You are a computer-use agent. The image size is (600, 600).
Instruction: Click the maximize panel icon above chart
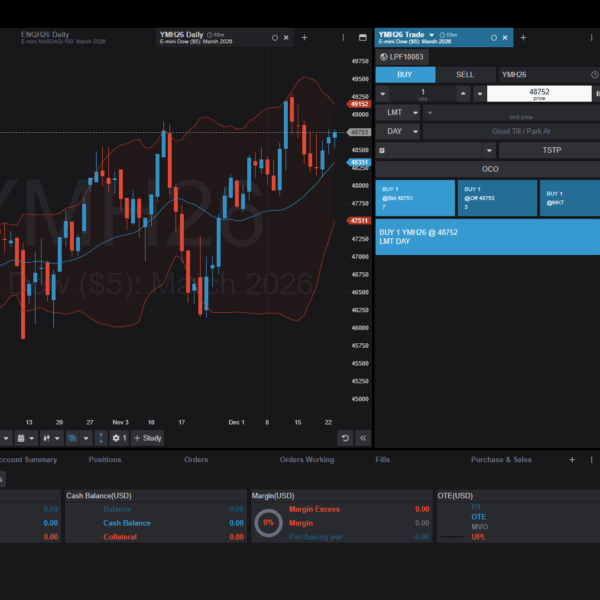(x=362, y=37)
